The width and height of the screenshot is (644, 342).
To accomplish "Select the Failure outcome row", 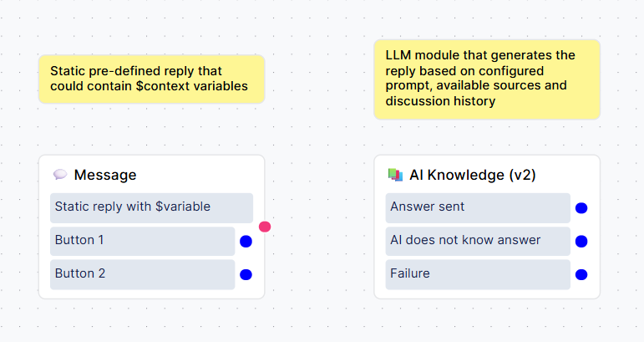I will [478, 274].
